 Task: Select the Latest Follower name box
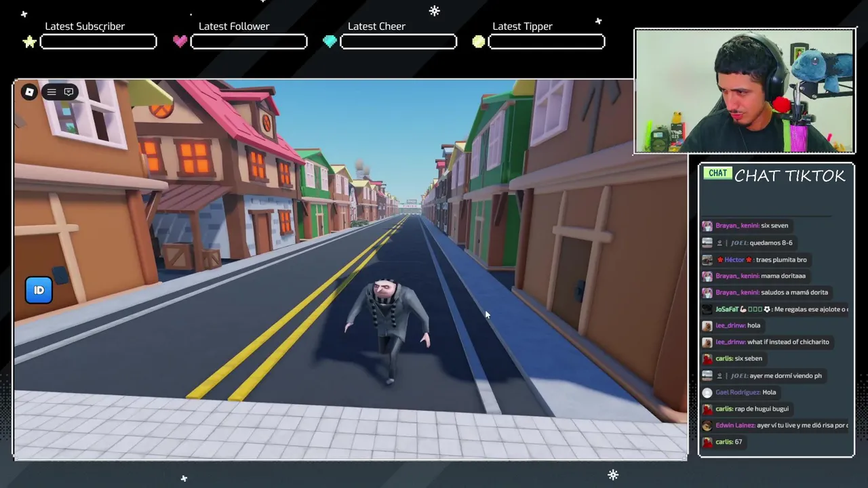pos(249,42)
